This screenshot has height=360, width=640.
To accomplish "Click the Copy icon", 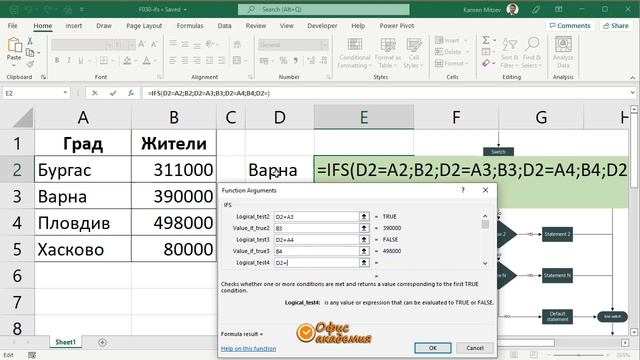I will coord(30,53).
